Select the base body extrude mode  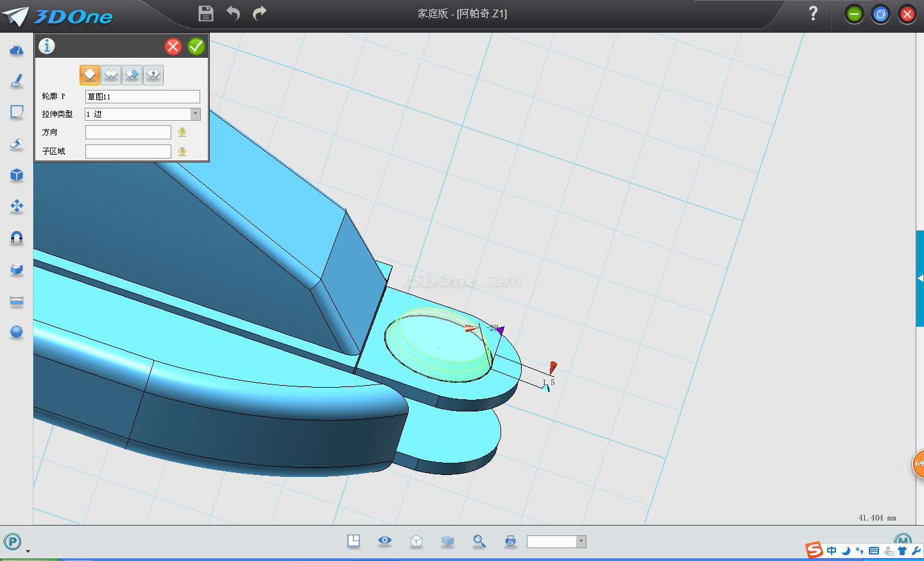click(x=90, y=75)
